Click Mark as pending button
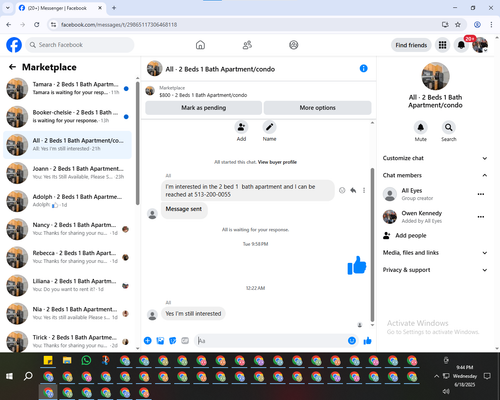 point(204,108)
